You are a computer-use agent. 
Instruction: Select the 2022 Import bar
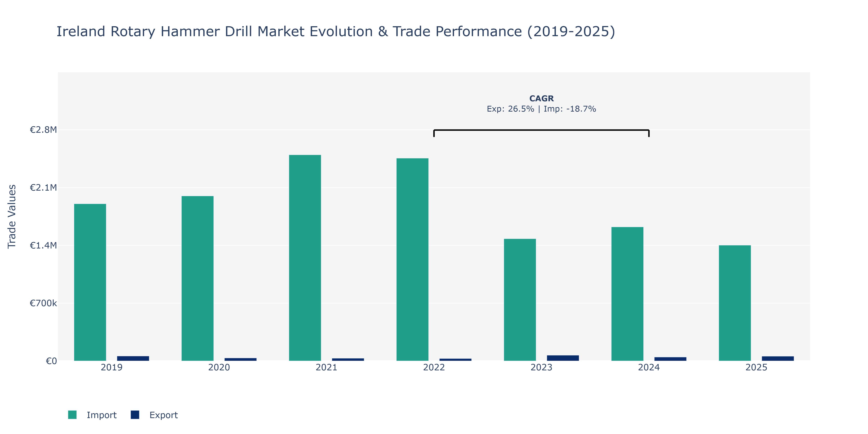click(412, 259)
